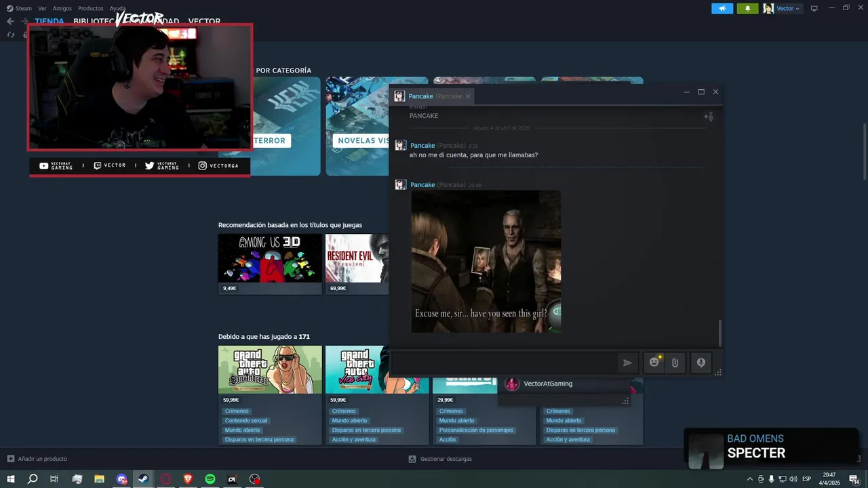
Task: Open the green notifications bell
Action: [x=747, y=8]
